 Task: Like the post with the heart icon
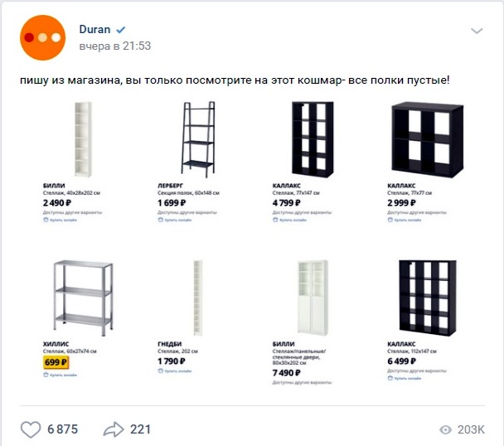(31, 429)
